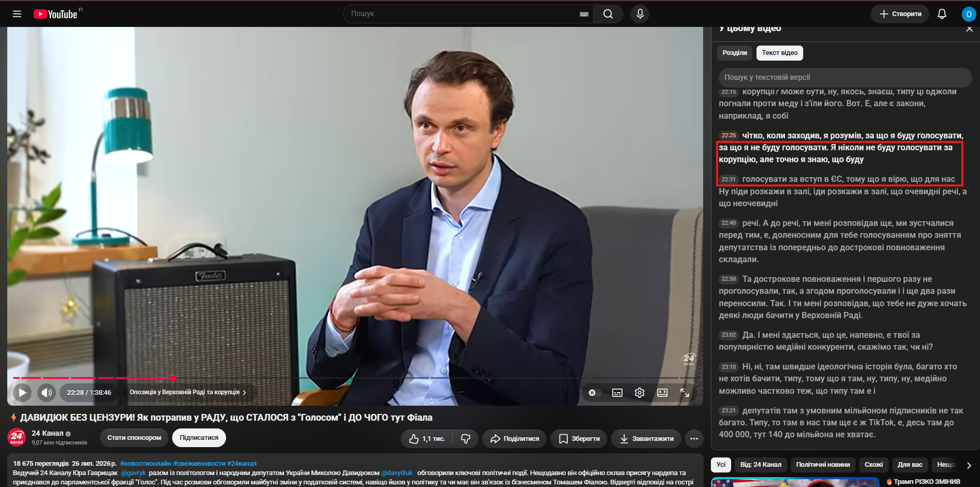Mute the video volume
This screenshot has width=980, height=487.
[x=47, y=393]
